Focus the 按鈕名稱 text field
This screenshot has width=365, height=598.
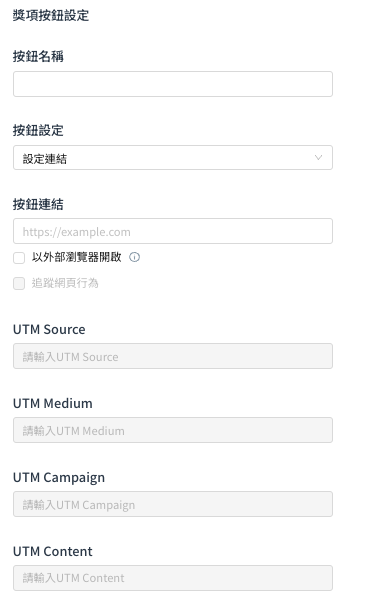(173, 84)
